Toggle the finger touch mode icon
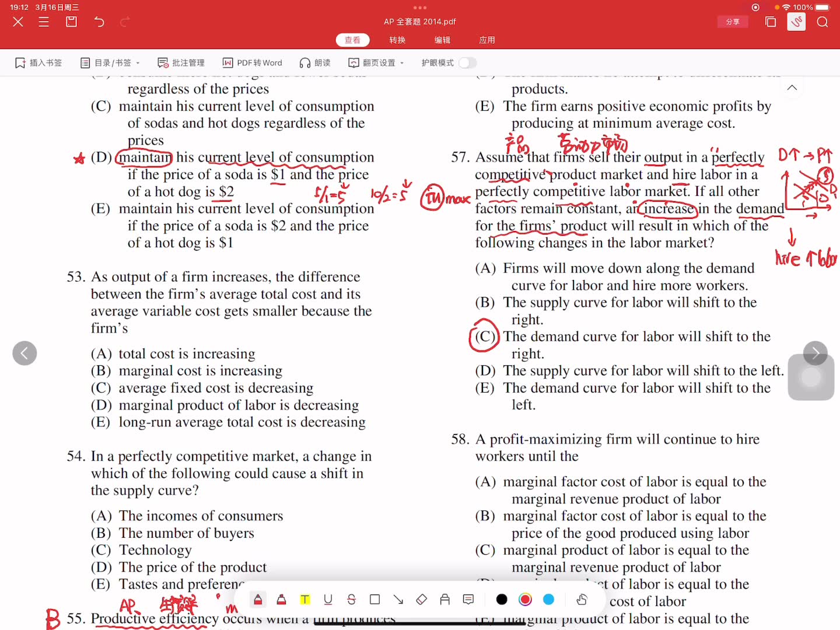840x630 pixels. click(582, 599)
